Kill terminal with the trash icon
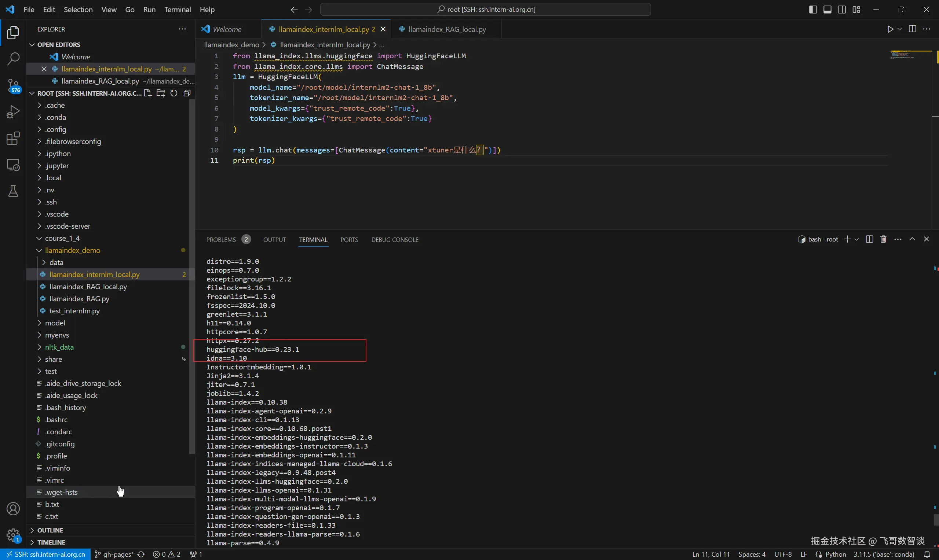 (x=883, y=239)
